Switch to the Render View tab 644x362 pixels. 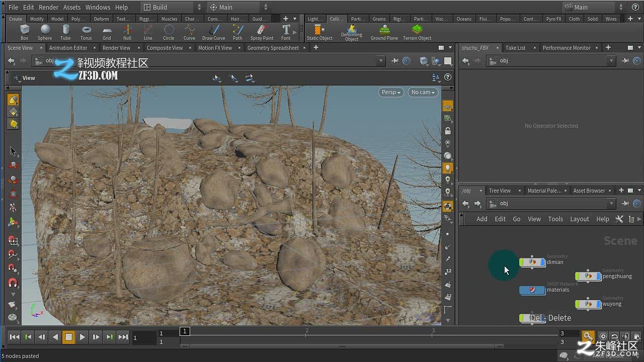click(116, 48)
